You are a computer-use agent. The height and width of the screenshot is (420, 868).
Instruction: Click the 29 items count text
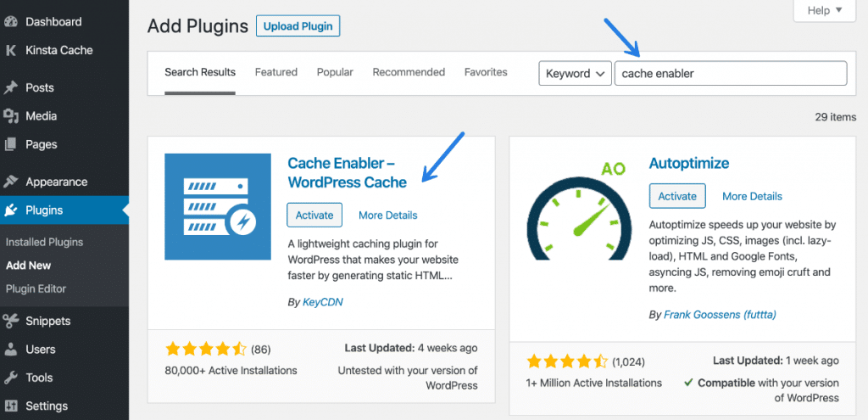835,117
